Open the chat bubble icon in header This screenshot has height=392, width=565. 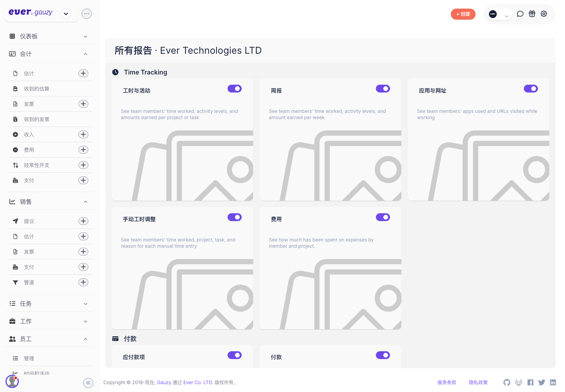pos(520,14)
